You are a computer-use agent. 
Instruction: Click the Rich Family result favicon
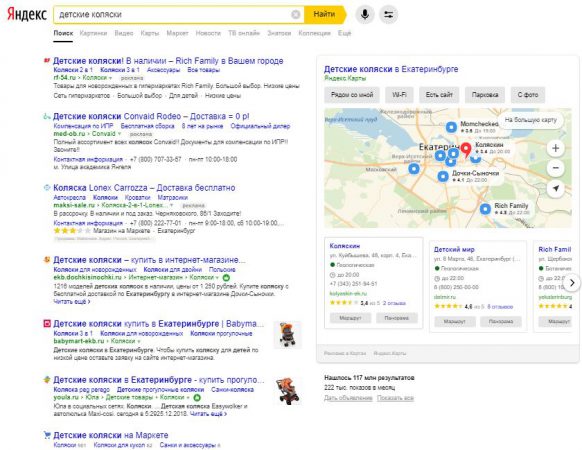click(47, 61)
